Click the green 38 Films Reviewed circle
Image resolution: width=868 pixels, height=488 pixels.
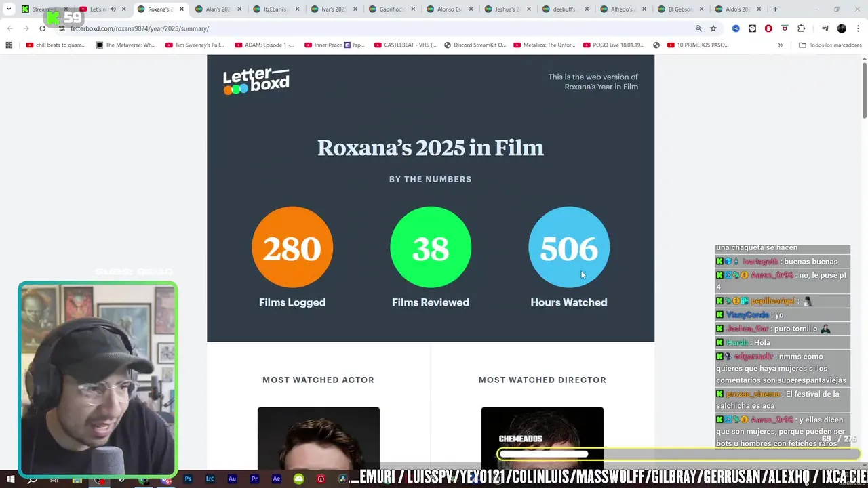coord(431,247)
